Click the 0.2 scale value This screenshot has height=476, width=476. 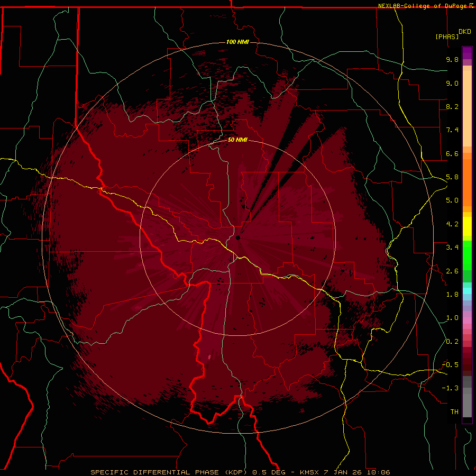pos(452,342)
